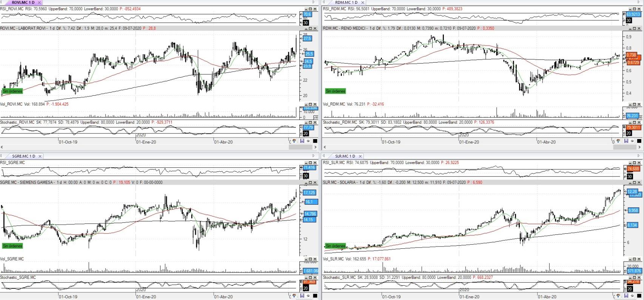644x300 pixels.
Task: Click right tab-scroll arrow in SLR.MC tab strip
Action: tap(639, 156)
